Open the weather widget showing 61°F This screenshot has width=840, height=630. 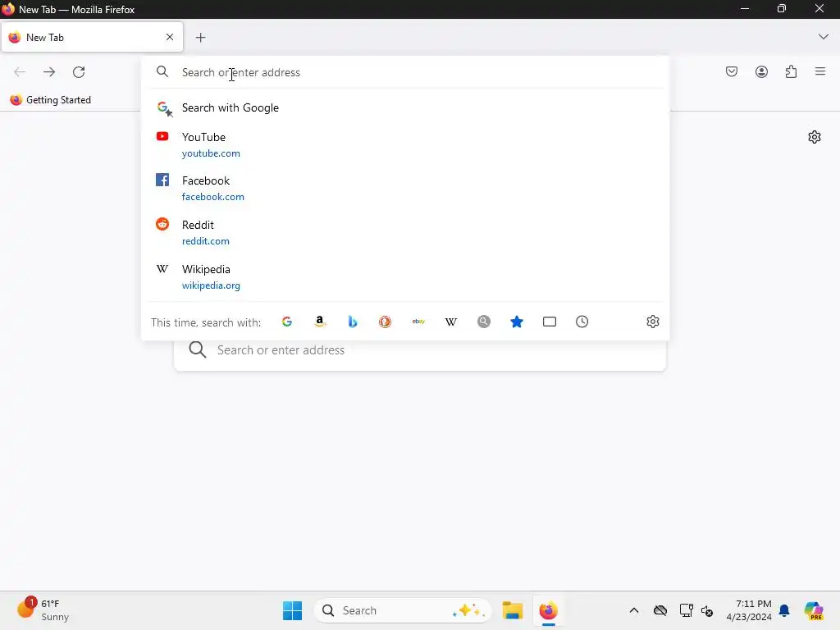43,609
